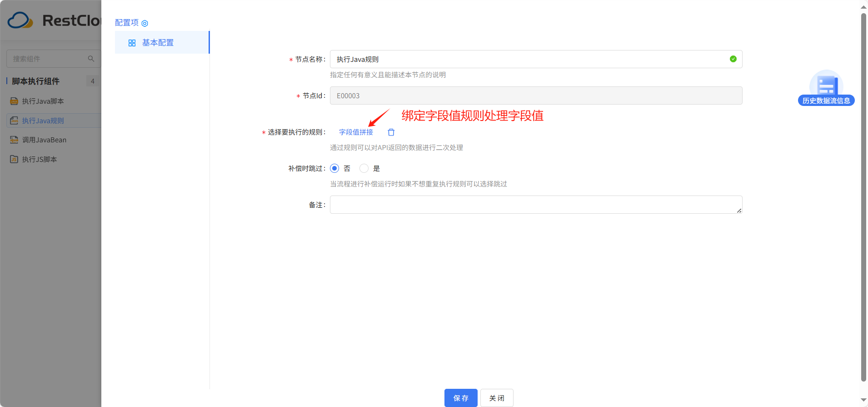Screen dimensions: 868x407
Task: Open the 基本配置 tab
Action: coord(162,42)
